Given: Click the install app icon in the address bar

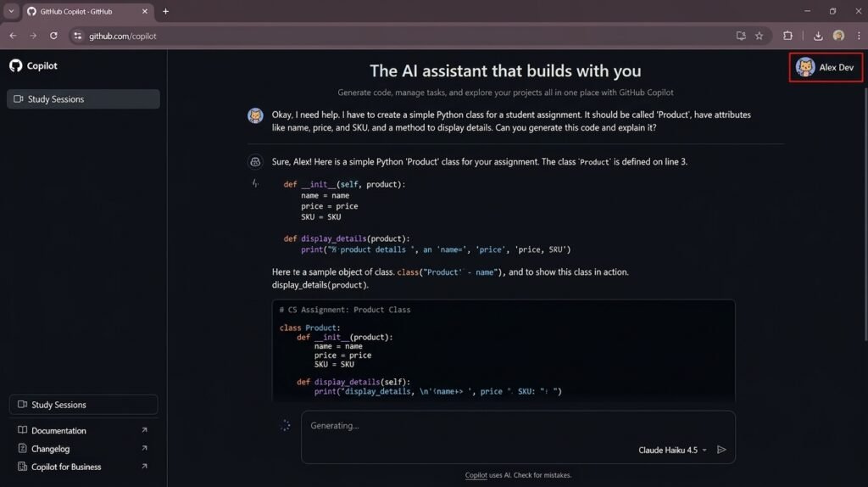Looking at the screenshot, I should 741,36.
